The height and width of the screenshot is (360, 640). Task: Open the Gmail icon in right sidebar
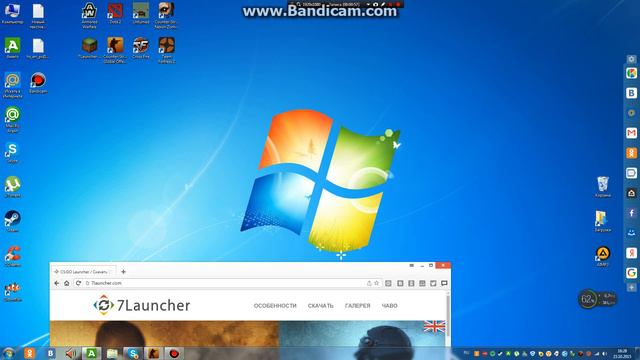[631, 133]
